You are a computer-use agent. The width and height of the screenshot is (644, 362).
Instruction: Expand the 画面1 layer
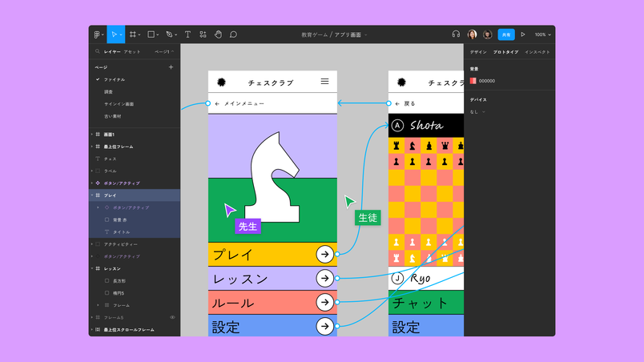tap(92, 135)
